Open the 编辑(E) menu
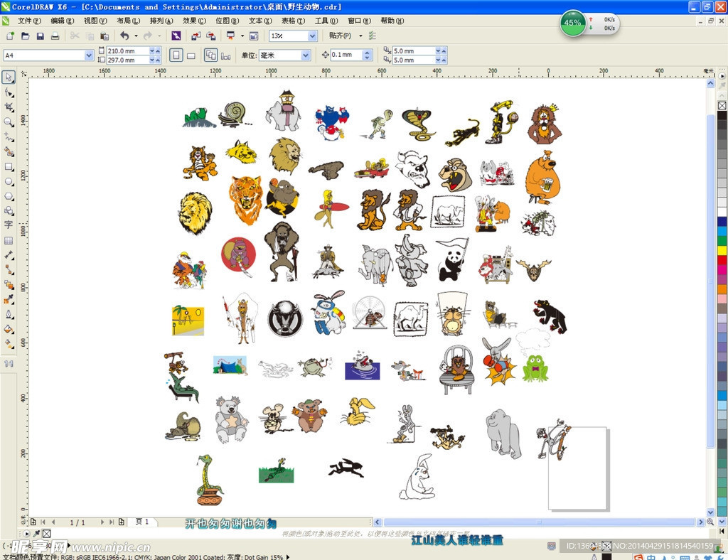 63,21
